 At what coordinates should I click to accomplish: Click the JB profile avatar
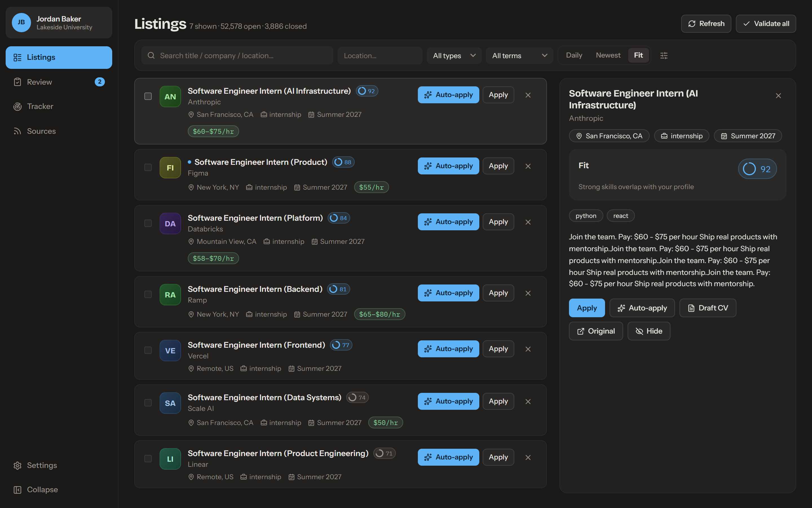click(x=21, y=23)
